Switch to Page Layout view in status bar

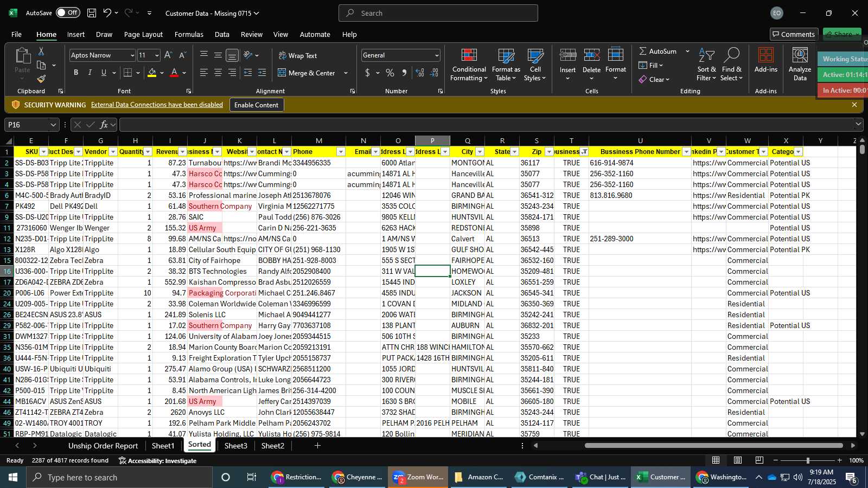click(x=738, y=460)
